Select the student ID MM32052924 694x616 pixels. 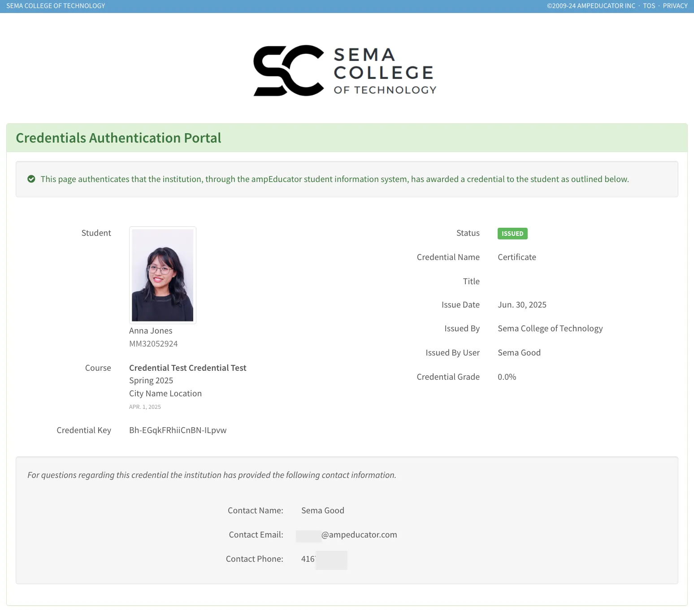(153, 344)
